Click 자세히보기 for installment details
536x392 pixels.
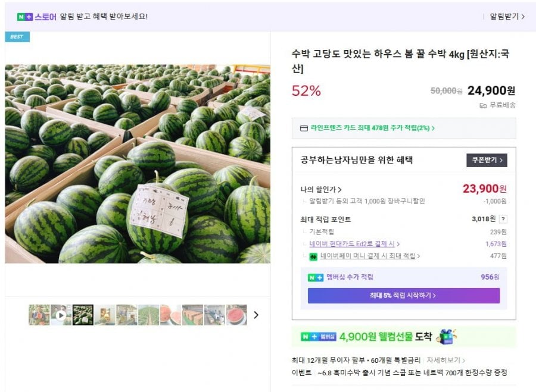[445, 360]
